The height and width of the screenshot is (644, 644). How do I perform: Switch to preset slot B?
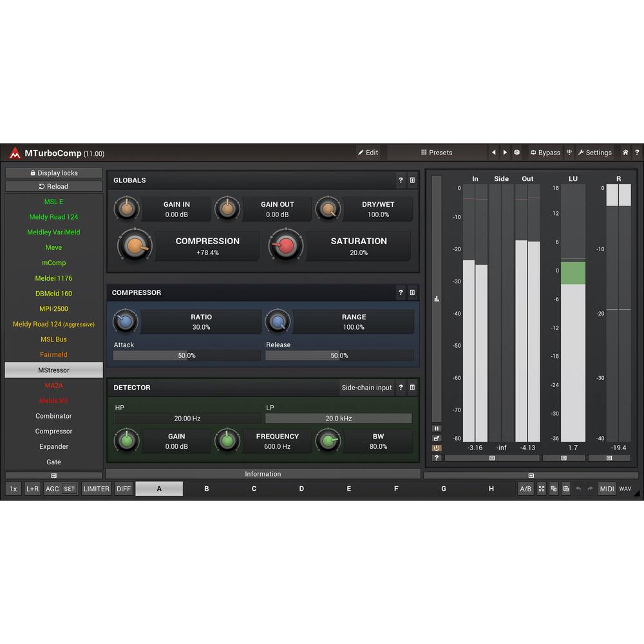click(207, 489)
